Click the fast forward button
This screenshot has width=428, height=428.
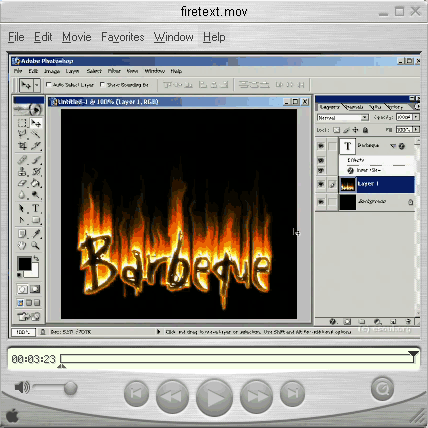coord(256,396)
